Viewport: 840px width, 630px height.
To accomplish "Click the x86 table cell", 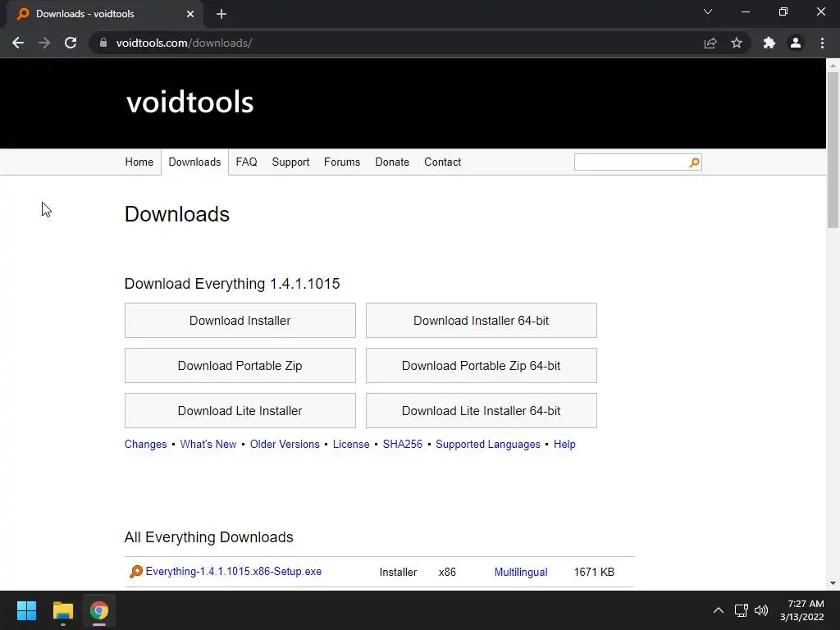I will 447,572.
